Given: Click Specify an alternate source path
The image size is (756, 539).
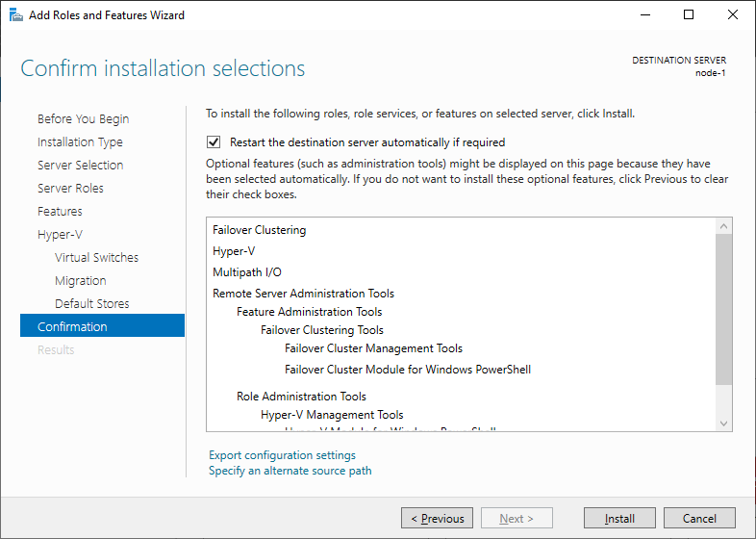Looking at the screenshot, I should coord(290,471).
